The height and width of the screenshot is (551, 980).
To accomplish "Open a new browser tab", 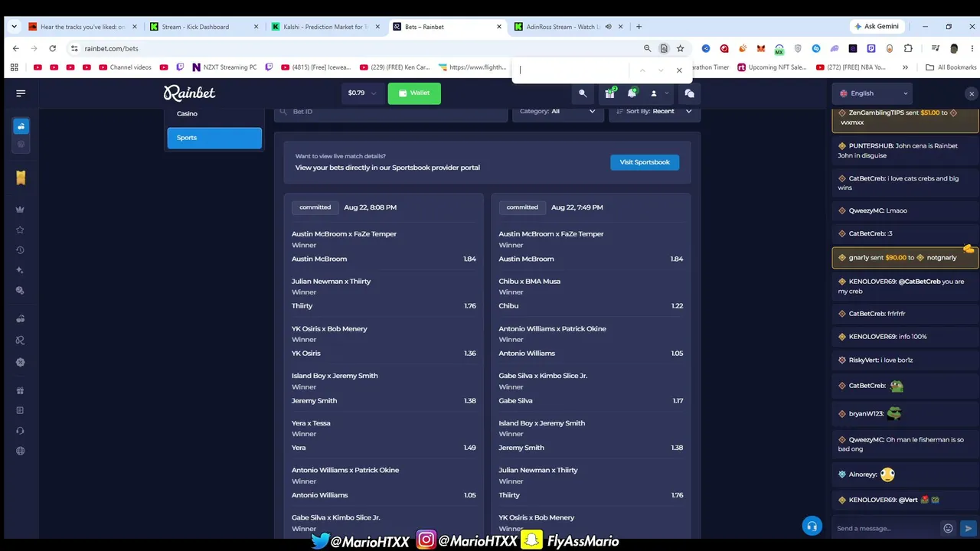I will (x=639, y=27).
